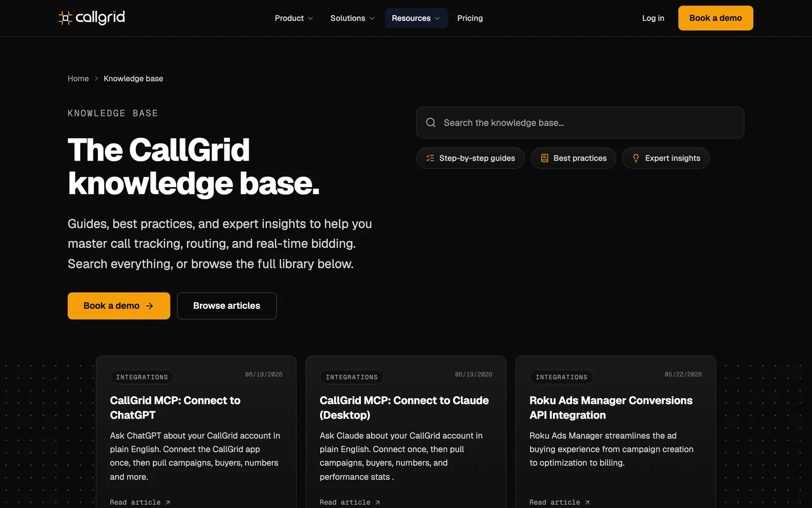The width and height of the screenshot is (812, 508).
Task: Click the callgrid wordmark text
Action: point(100,18)
